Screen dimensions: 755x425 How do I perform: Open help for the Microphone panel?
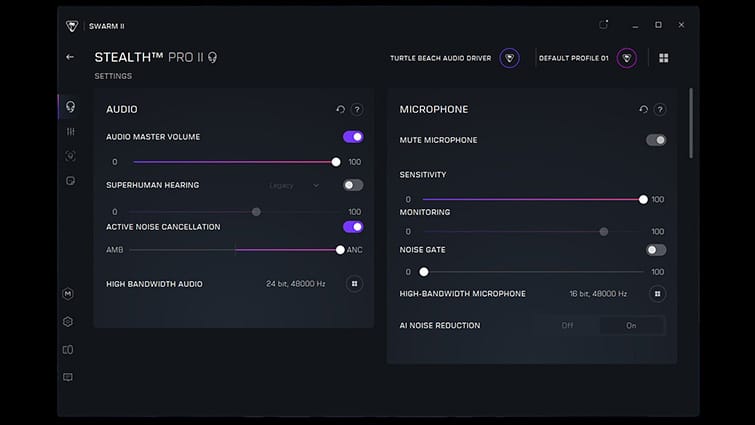[660, 110]
